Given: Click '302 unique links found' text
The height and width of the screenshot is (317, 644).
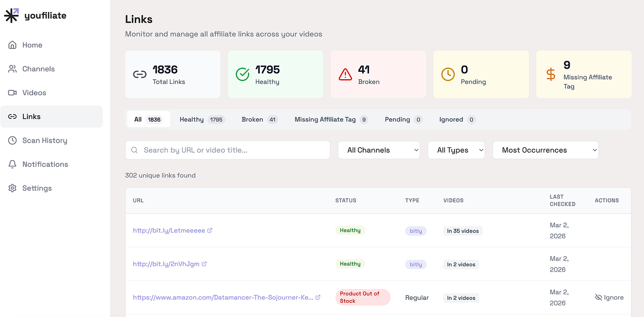Looking at the screenshot, I should (x=160, y=175).
